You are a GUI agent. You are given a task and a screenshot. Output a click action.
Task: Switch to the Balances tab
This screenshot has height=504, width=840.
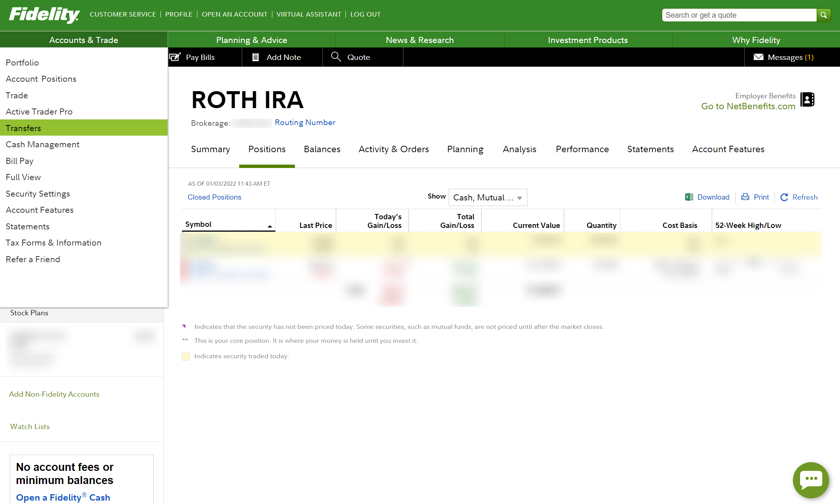pyautogui.click(x=322, y=149)
